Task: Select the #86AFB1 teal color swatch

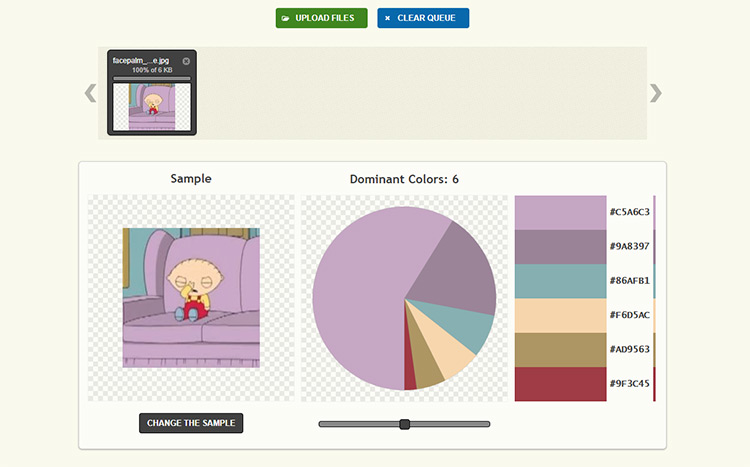Action: tap(560, 281)
